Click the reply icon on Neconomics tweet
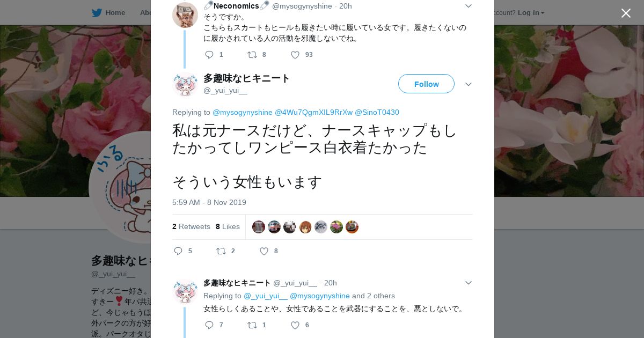Viewport: 644px width, 338px height. 209,55
